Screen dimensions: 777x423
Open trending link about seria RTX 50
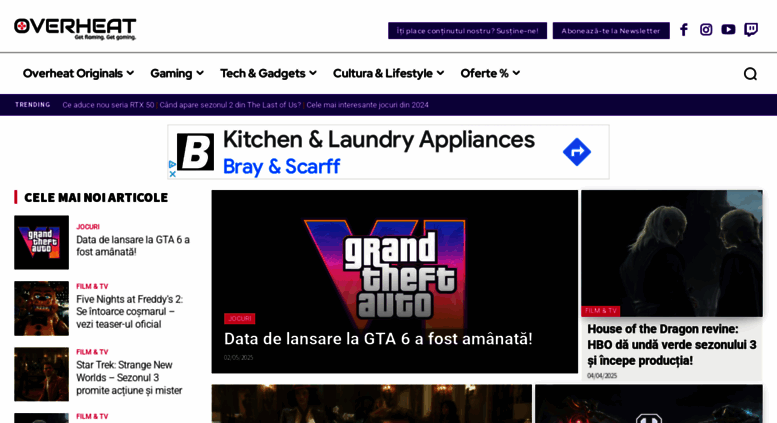(x=108, y=105)
